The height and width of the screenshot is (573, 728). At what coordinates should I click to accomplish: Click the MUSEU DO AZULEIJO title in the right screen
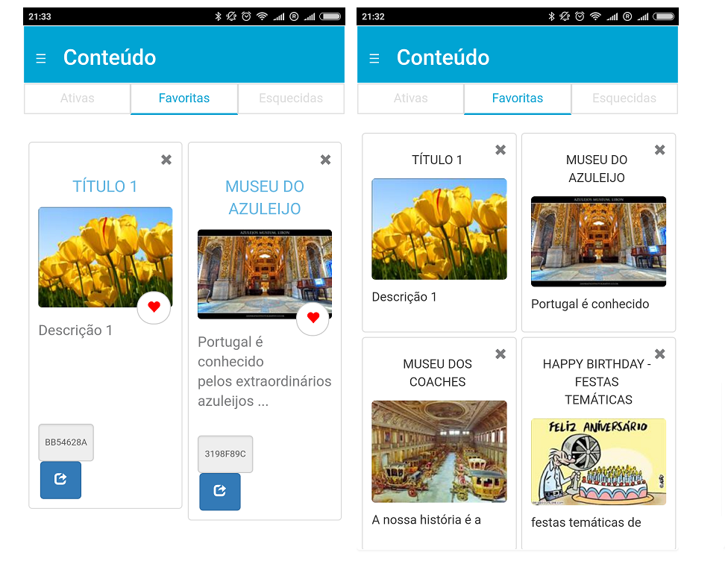point(597,169)
